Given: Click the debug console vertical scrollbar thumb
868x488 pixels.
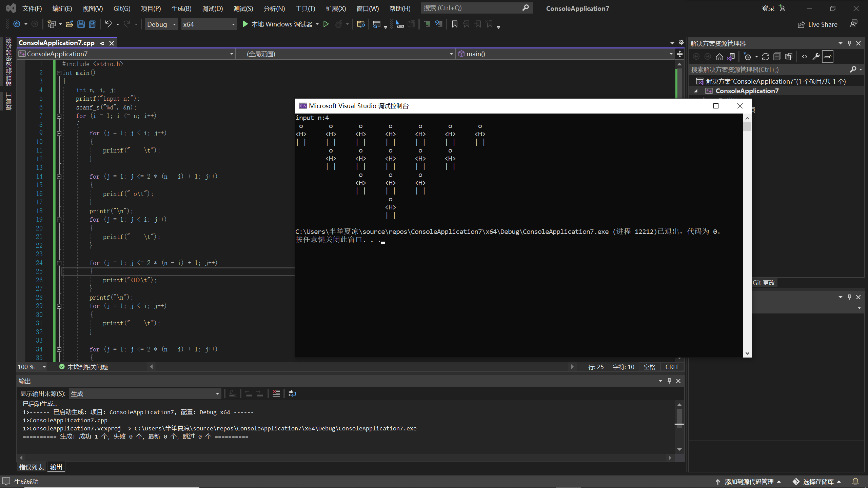Looking at the screenshot, I should pyautogui.click(x=747, y=127).
